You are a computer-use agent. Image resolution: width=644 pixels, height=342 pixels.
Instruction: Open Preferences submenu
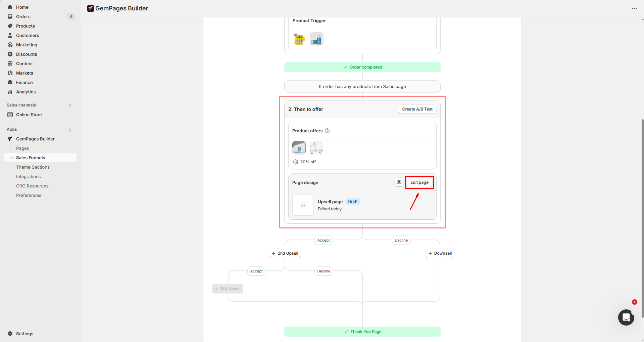coord(40,195)
